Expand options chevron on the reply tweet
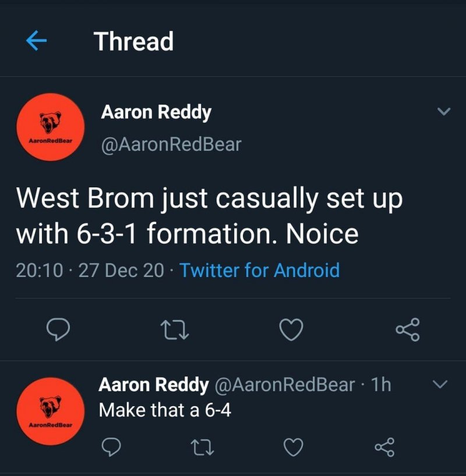The image size is (466, 476). pyautogui.click(x=441, y=383)
